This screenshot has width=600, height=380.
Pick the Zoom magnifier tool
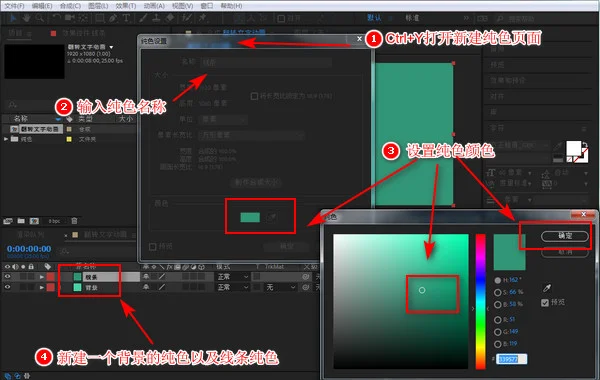(x=39, y=18)
